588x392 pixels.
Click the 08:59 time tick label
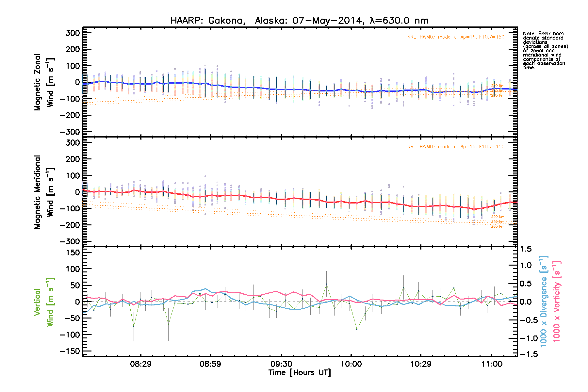point(210,364)
